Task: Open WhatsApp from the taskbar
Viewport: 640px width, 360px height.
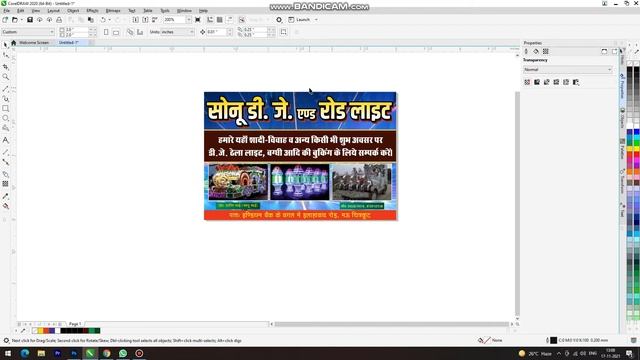Action: [123, 353]
